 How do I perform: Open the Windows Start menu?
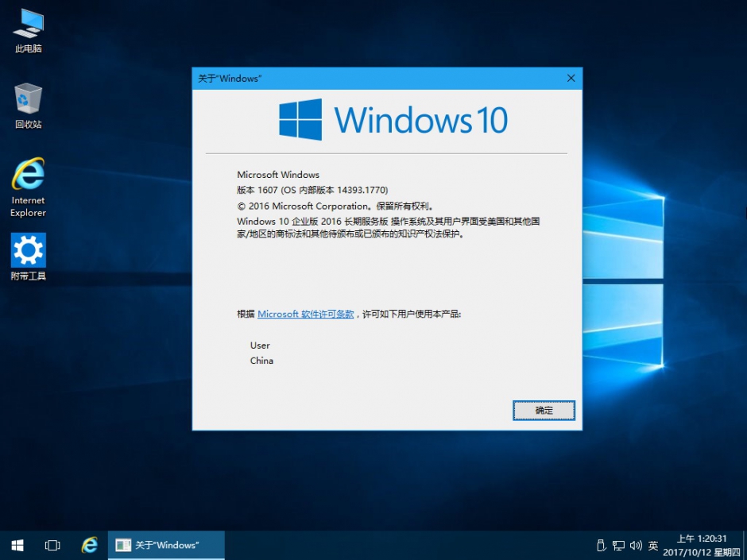click(17, 545)
